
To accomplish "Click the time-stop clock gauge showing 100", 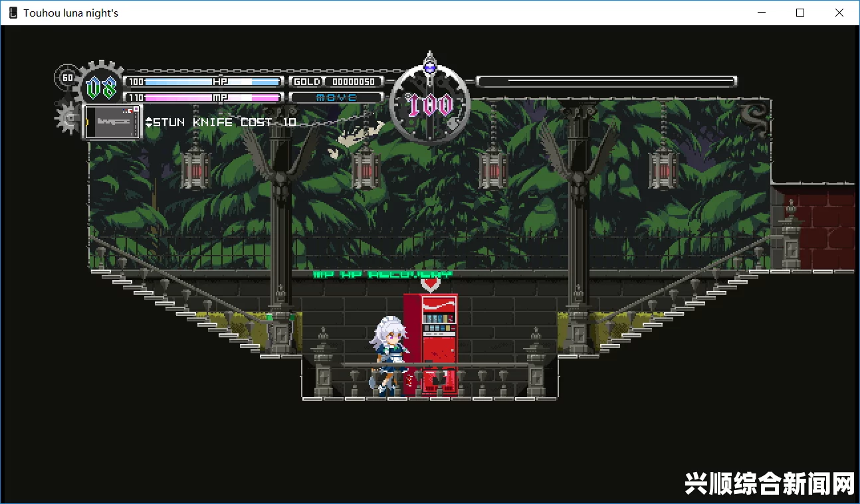I will point(430,104).
